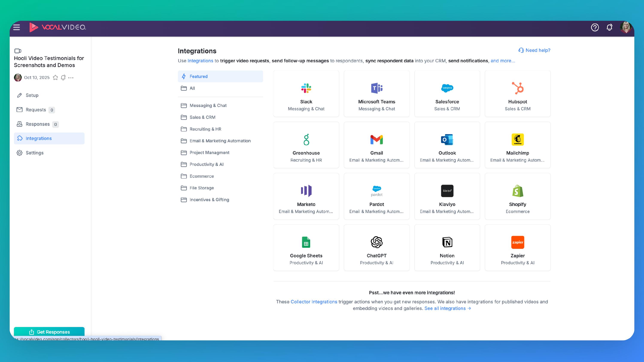
Task: Star the Hooli collector as favorite
Action: [56, 78]
